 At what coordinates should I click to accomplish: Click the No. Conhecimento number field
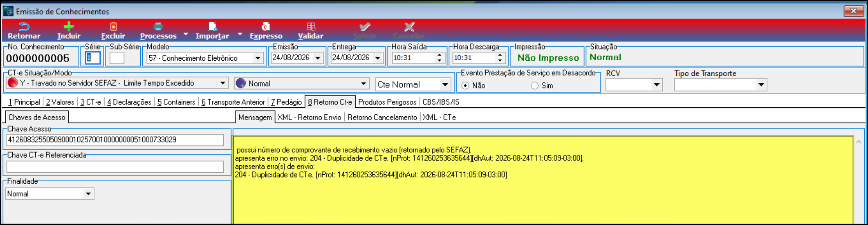[x=41, y=58]
